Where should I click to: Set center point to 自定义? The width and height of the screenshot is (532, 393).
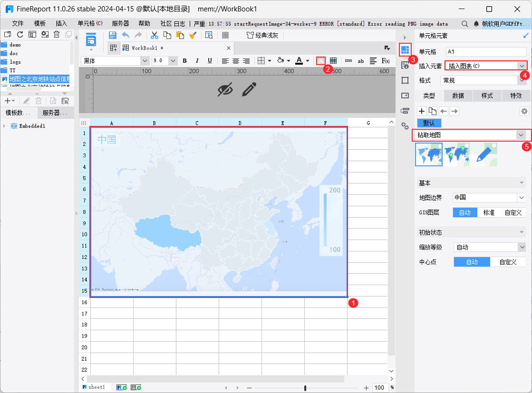pos(508,262)
